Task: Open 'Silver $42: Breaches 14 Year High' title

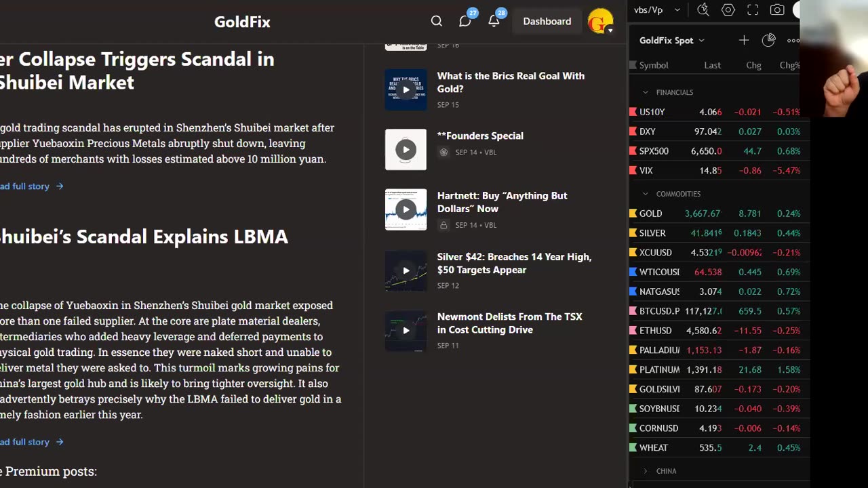Action: pos(514,263)
